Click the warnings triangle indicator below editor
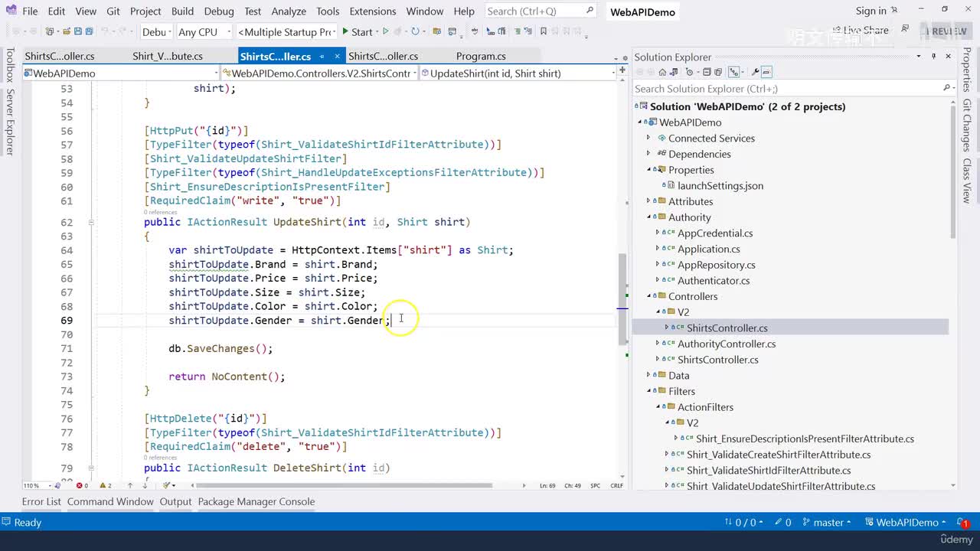 click(103, 485)
